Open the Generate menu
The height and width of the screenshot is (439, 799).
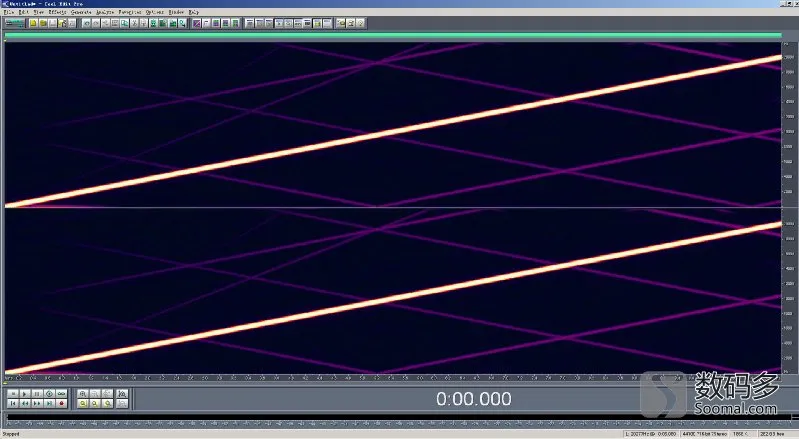coord(81,12)
